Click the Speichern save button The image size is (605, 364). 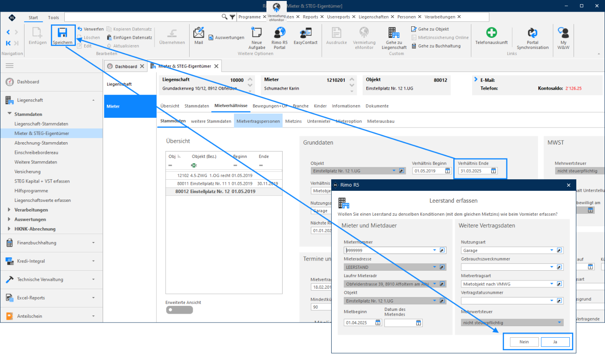62,36
